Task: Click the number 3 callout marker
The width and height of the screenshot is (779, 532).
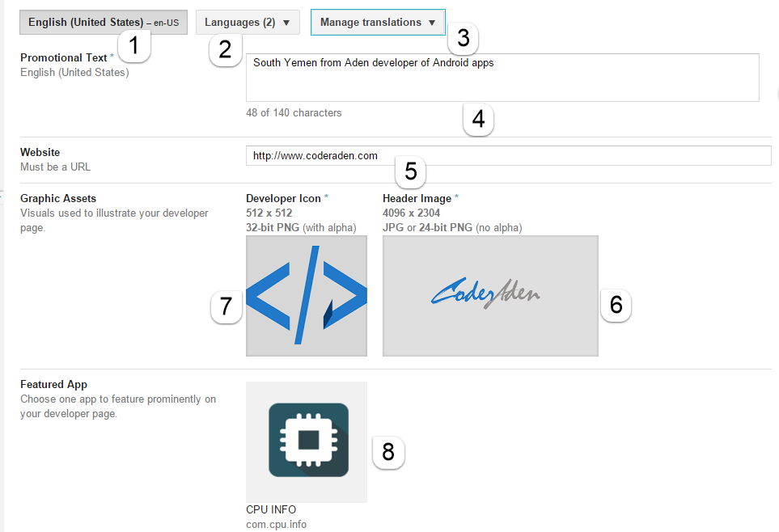Action: 463,38
